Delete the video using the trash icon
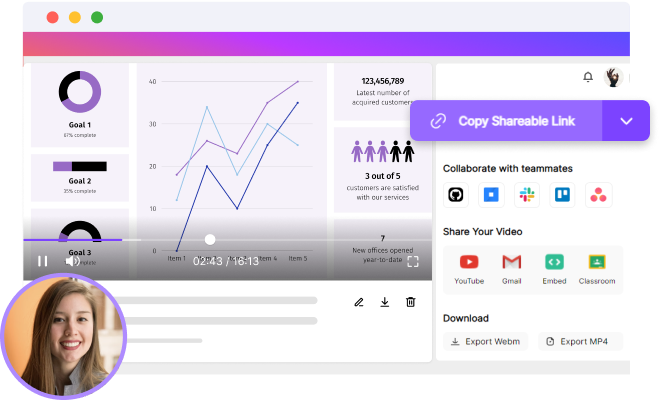 (410, 302)
